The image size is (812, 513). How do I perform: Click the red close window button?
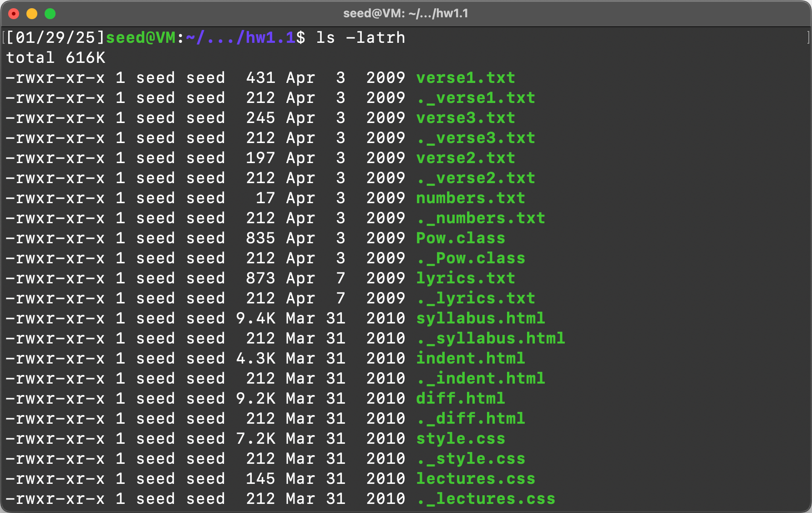(14, 14)
